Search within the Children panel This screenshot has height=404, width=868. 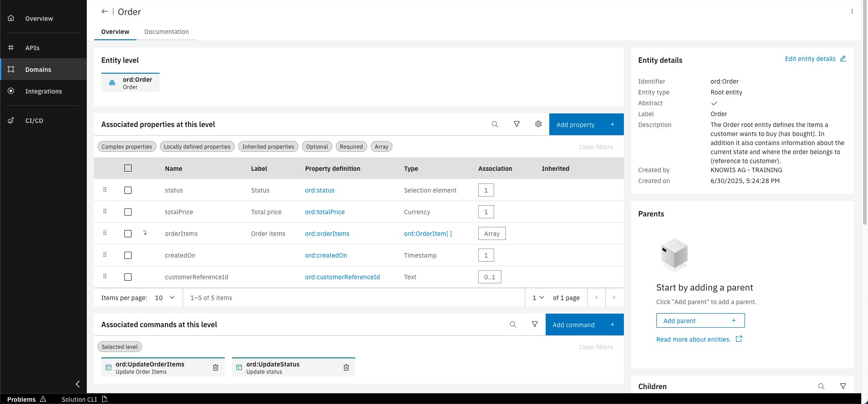[x=821, y=386]
